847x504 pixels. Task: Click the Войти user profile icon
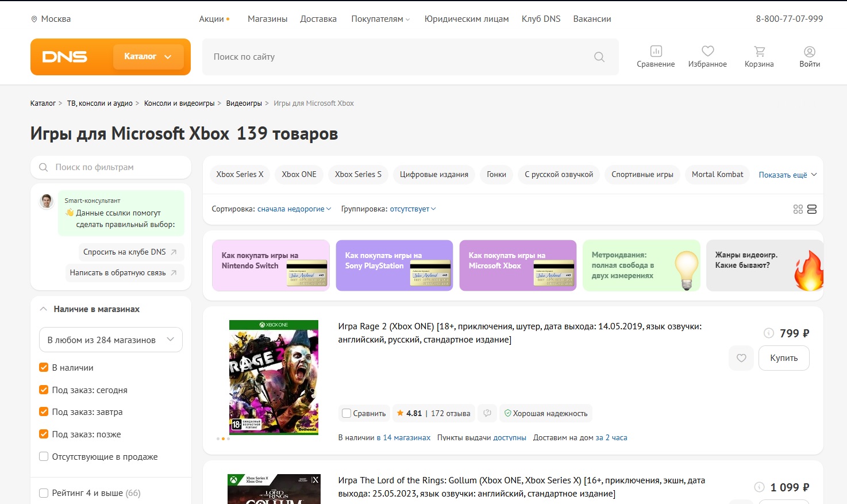click(809, 52)
